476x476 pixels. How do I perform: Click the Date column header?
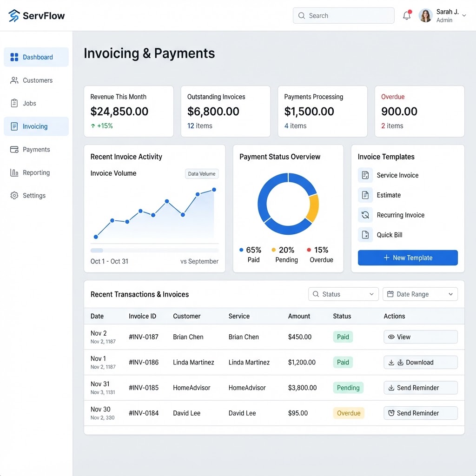tap(97, 316)
